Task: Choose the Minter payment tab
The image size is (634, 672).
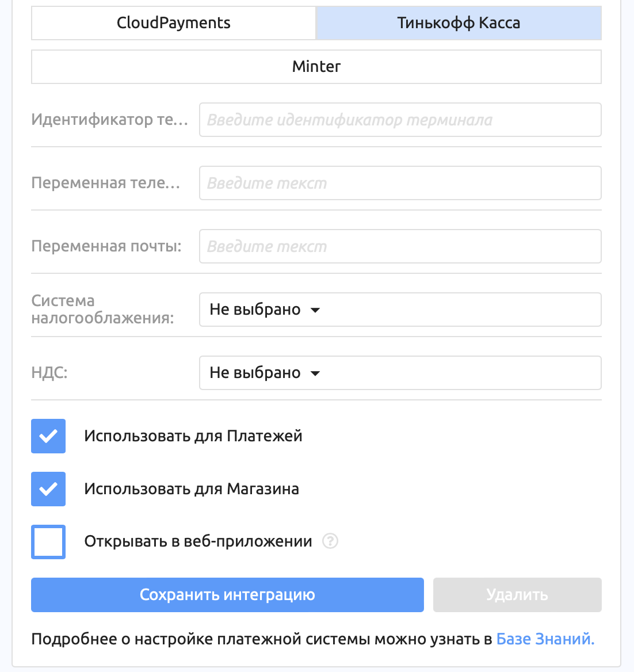Action: coord(316,67)
